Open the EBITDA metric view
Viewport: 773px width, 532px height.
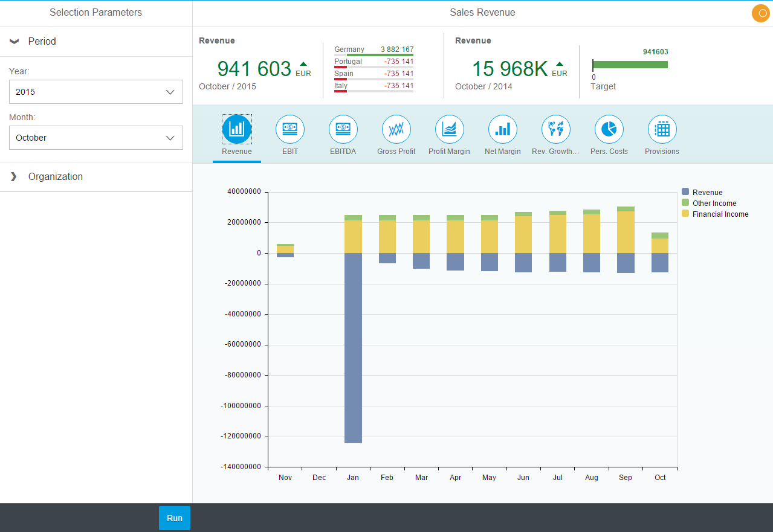point(343,129)
